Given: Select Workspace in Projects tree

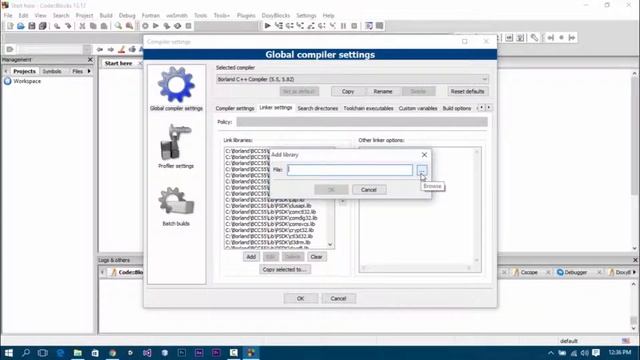Looking at the screenshot, I should (x=27, y=81).
